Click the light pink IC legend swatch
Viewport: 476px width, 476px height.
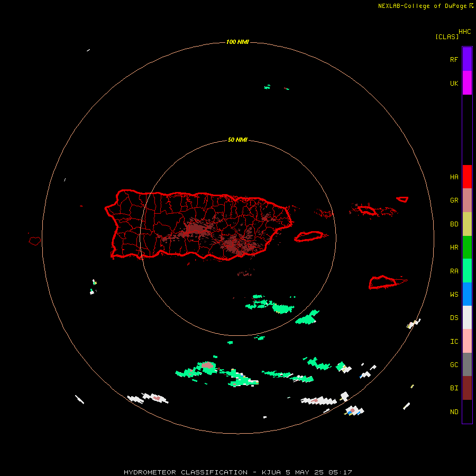[x=467, y=341]
